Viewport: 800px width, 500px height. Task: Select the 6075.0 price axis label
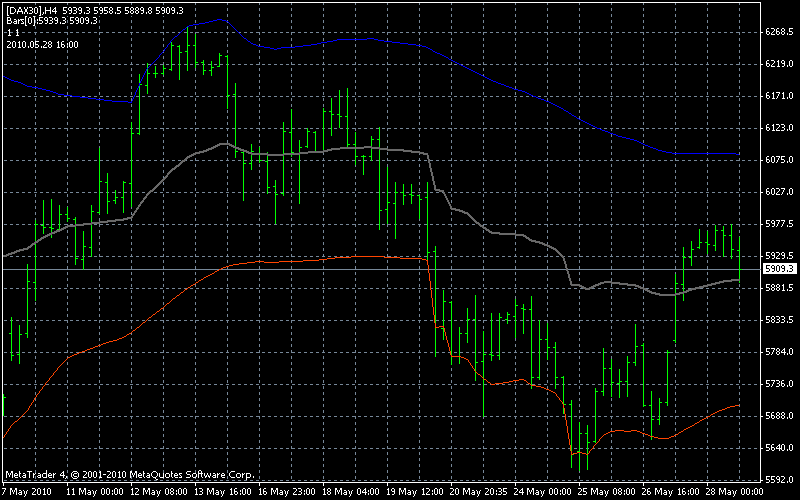coord(780,160)
